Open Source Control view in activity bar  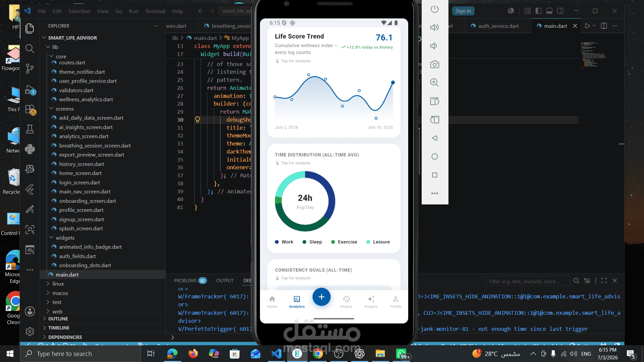click(30, 69)
